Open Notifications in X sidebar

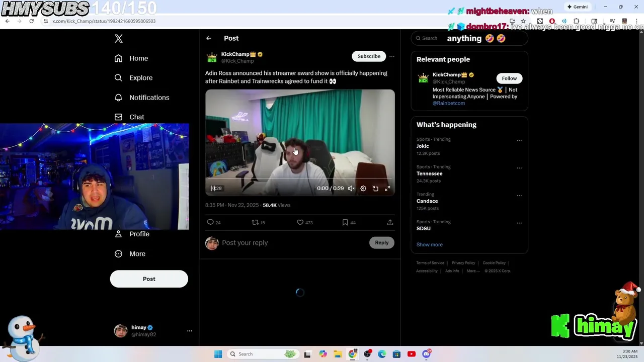142,98
